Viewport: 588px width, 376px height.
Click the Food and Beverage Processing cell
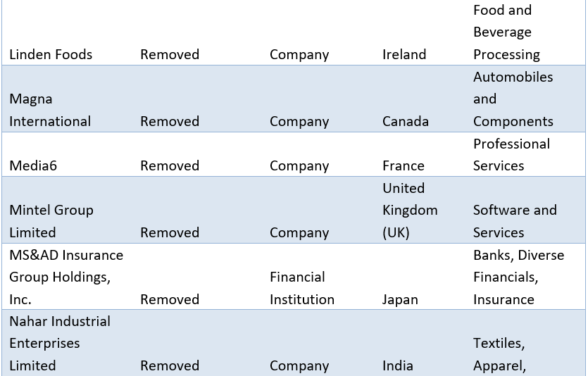click(x=506, y=32)
